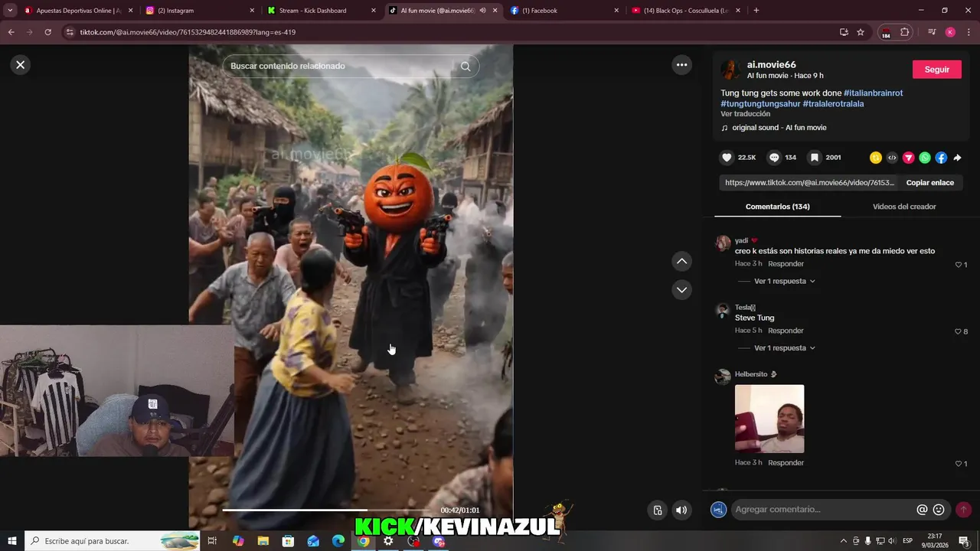Toggle auto-scroll icon beside volume
Image resolution: width=980 pixels, height=551 pixels.
click(x=657, y=510)
